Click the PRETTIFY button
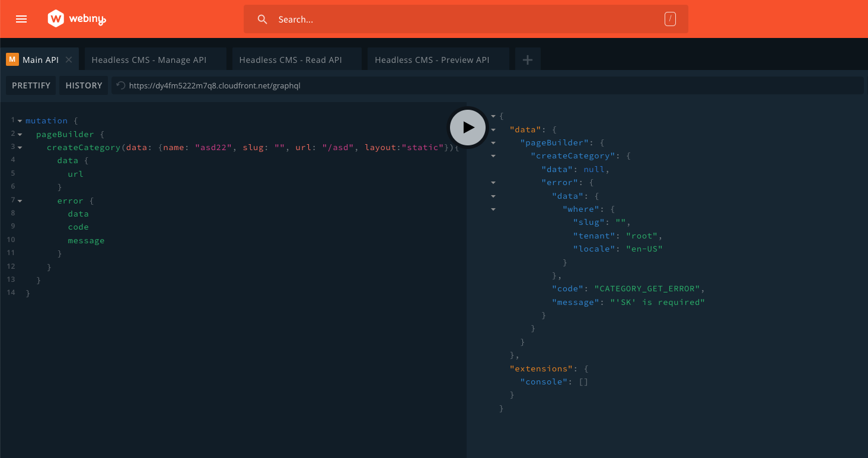 [x=31, y=85]
